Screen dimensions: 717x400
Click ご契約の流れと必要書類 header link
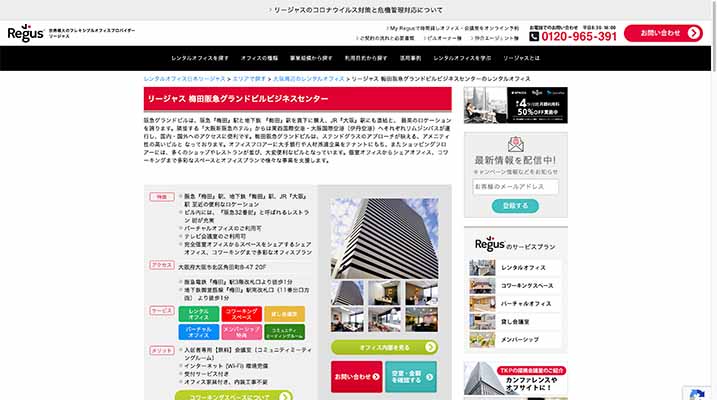[385, 38]
